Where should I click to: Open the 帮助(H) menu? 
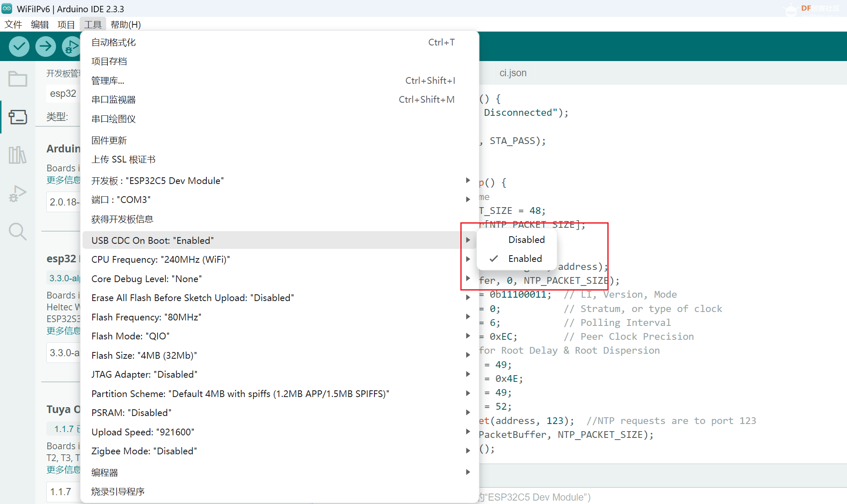coord(126,24)
